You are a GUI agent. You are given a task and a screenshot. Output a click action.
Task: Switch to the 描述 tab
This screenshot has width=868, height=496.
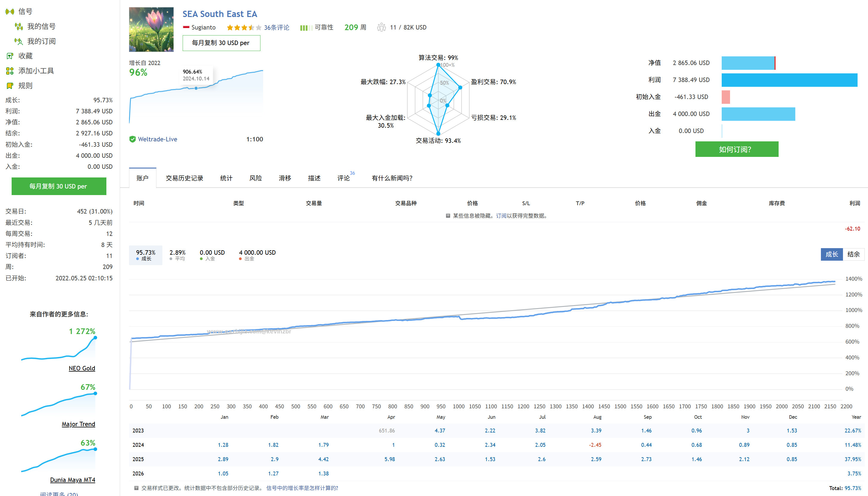click(314, 178)
